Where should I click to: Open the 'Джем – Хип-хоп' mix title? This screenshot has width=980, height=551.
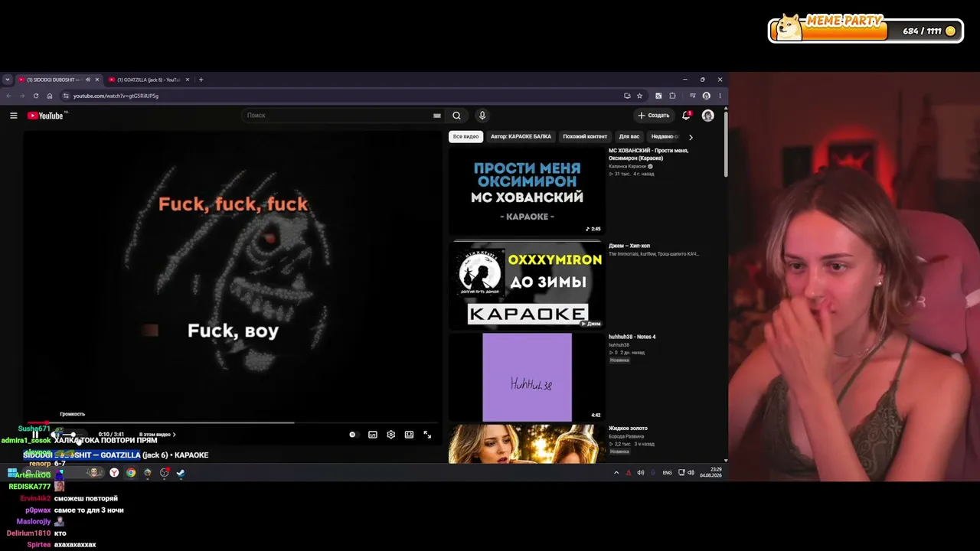629,246
